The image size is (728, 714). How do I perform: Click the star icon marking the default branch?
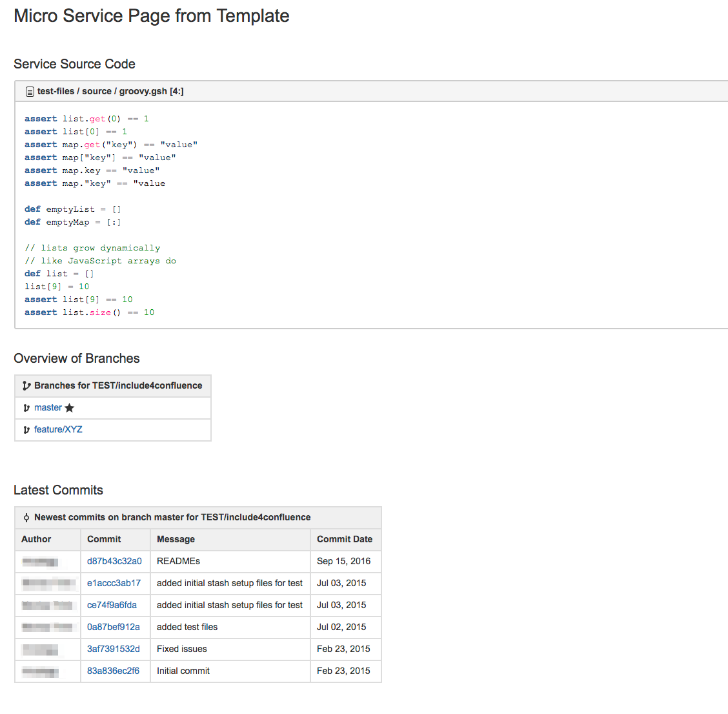(69, 407)
